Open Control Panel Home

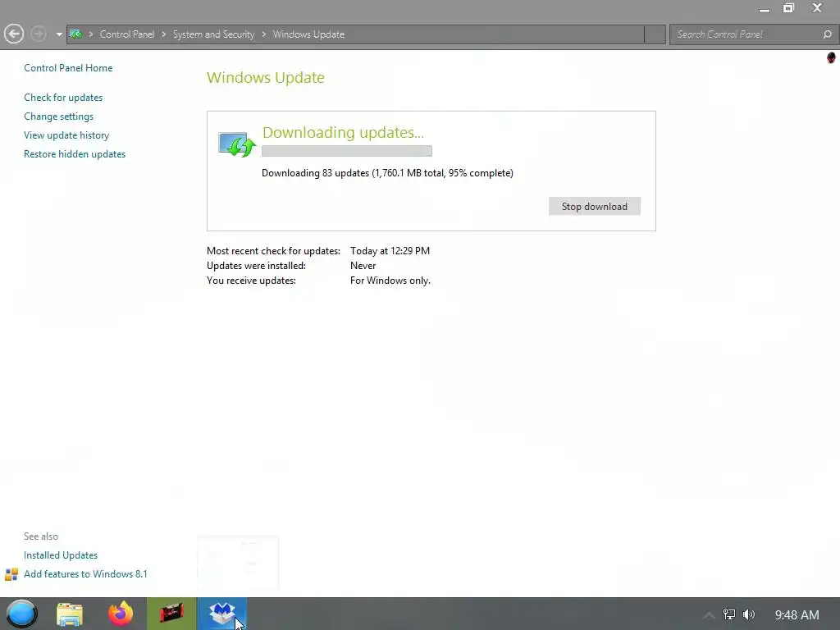[68, 68]
